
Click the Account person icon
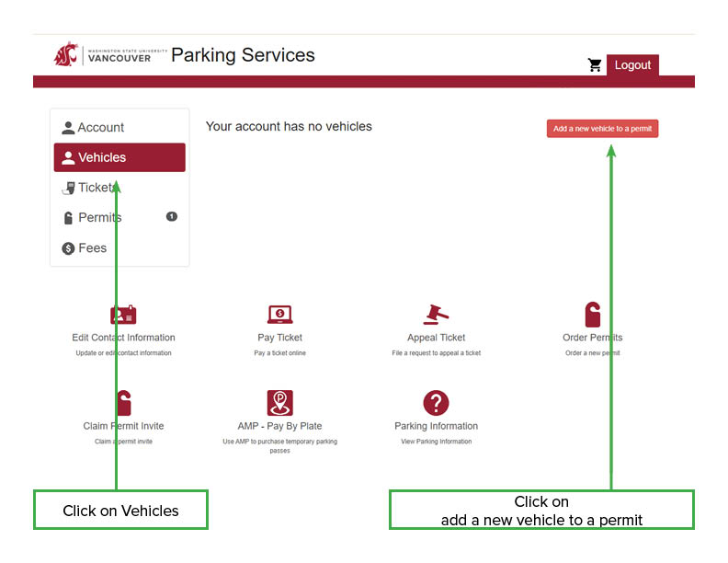[x=68, y=128]
